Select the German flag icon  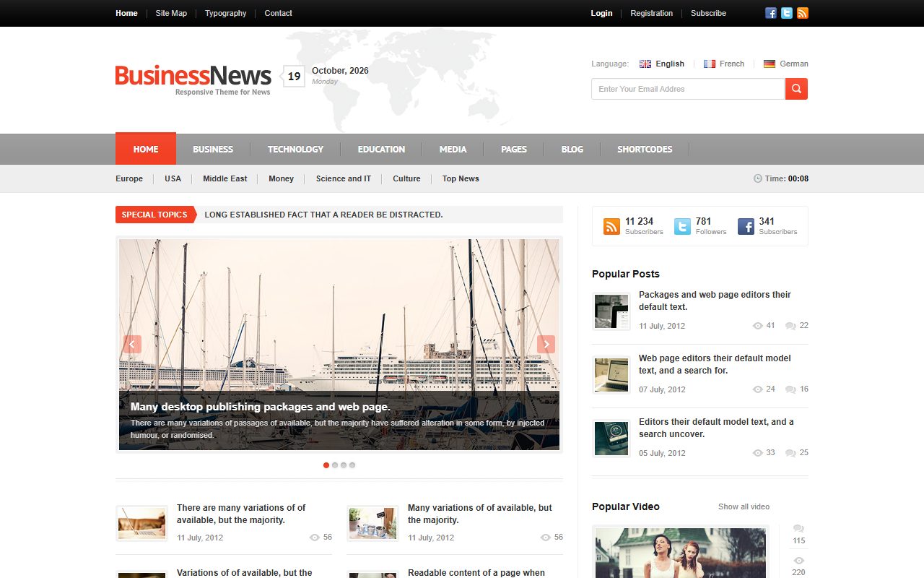(x=770, y=64)
